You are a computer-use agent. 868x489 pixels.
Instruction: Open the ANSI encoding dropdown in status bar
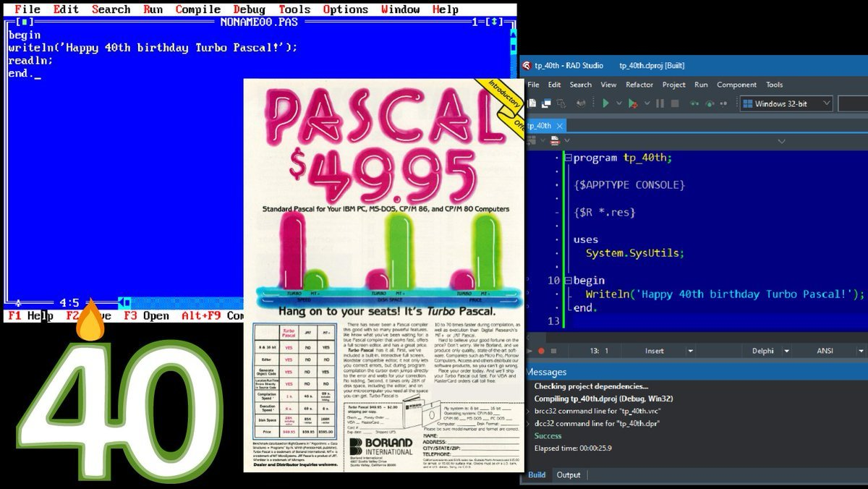pos(859,351)
